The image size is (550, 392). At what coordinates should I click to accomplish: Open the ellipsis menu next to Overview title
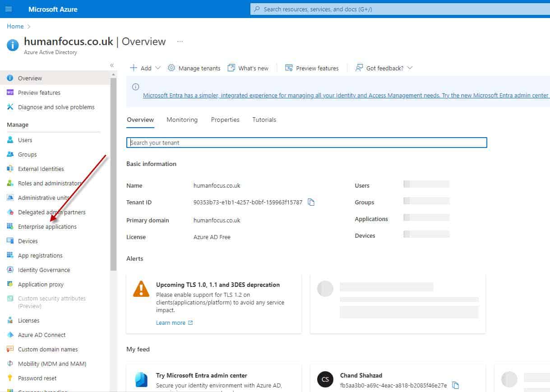point(179,41)
